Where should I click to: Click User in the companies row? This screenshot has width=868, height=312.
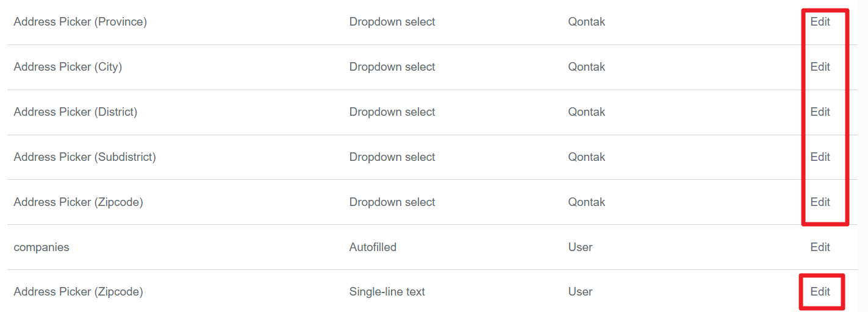580,247
